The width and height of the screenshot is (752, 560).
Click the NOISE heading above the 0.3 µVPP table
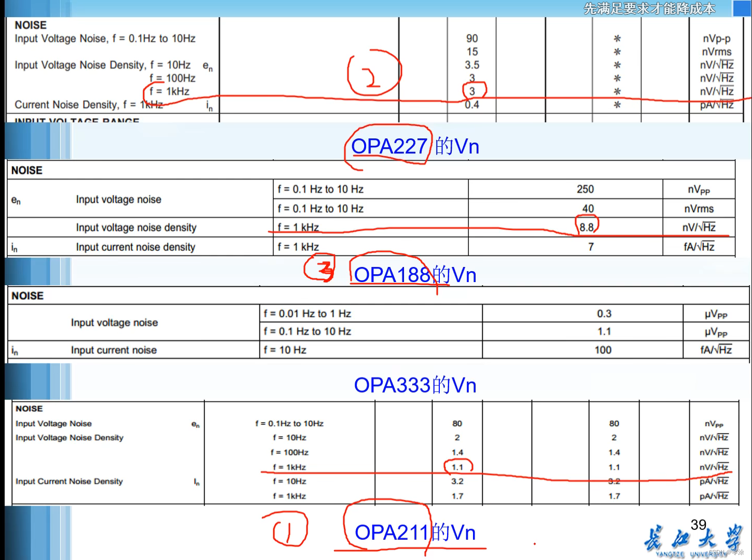(27, 296)
